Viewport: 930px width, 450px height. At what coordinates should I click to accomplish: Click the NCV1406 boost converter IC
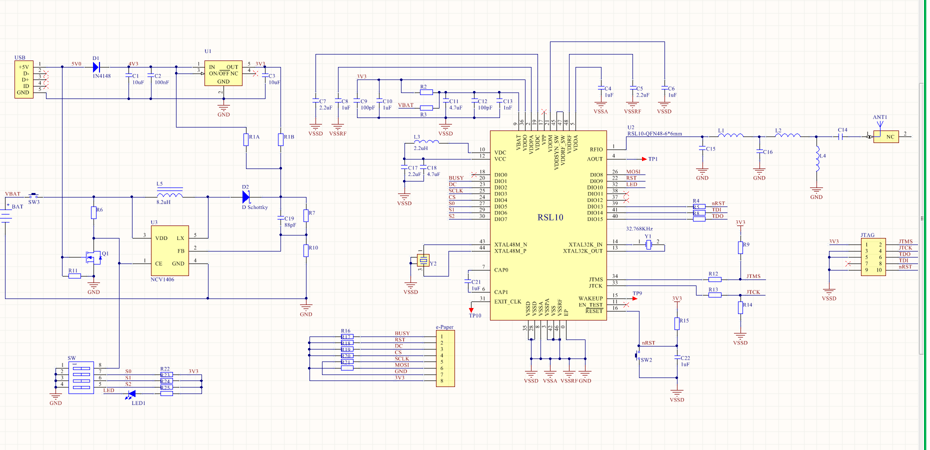point(171,251)
